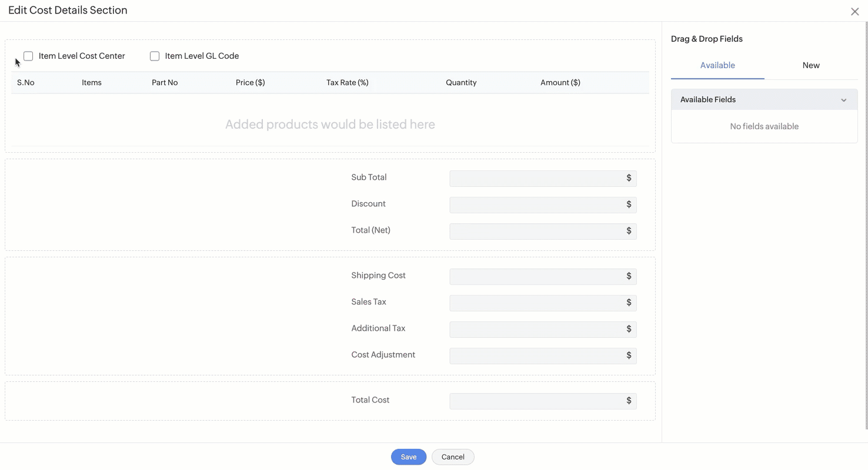This screenshot has width=868, height=470.
Task: Enable Item Level GL Code checkbox
Action: (155, 56)
